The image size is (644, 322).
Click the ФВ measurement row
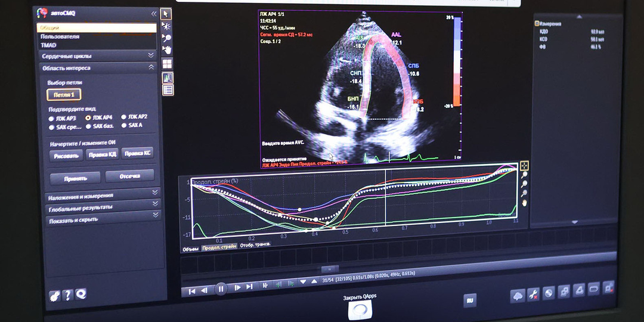[572, 47]
